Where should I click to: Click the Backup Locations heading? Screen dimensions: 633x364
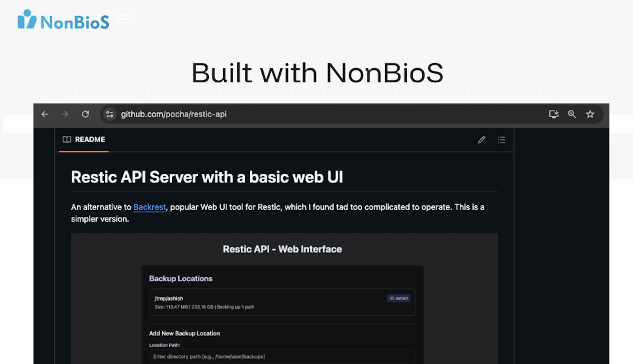click(x=181, y=279)
